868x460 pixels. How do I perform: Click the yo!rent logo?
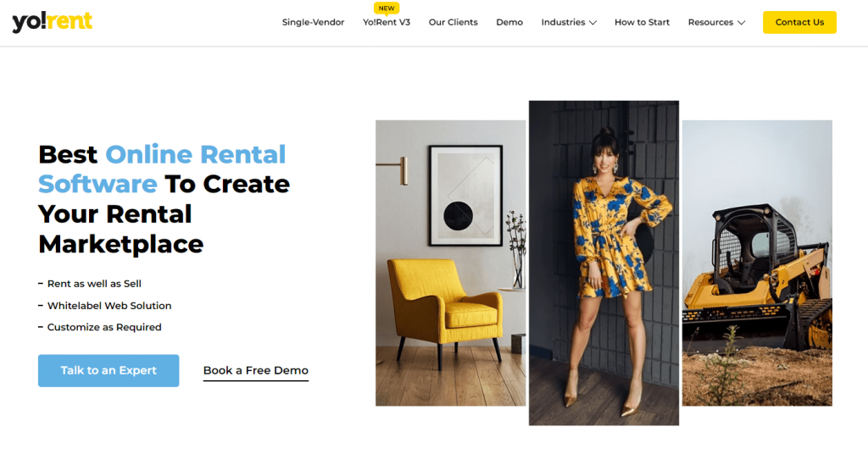52,21
